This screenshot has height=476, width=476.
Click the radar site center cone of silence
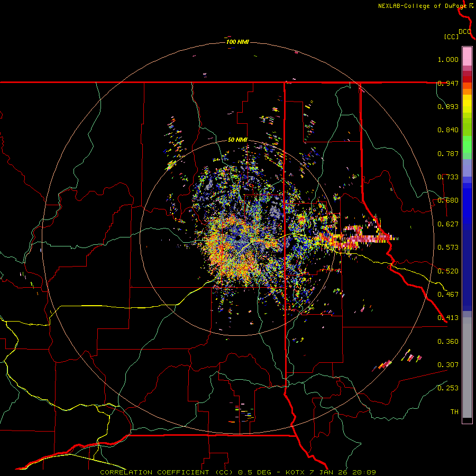coord(238,237)
